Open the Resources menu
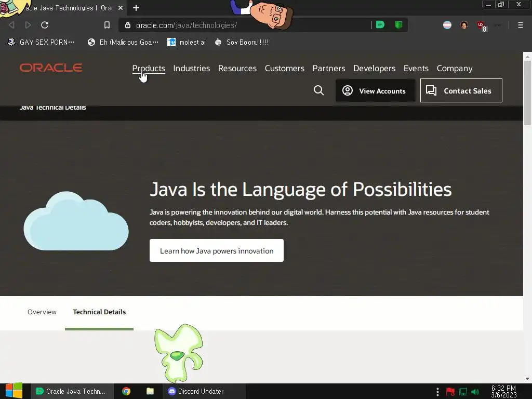 [237, 68]
